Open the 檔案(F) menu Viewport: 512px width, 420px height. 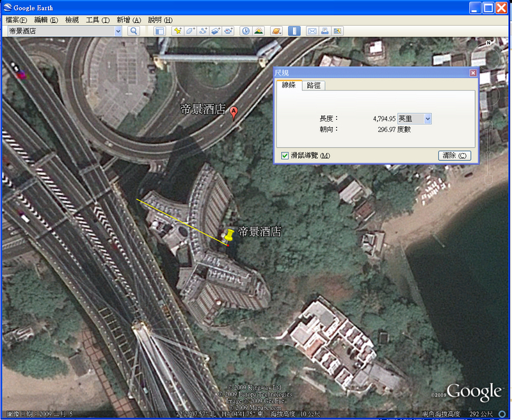pyautogui.click(x=17, y=20)
